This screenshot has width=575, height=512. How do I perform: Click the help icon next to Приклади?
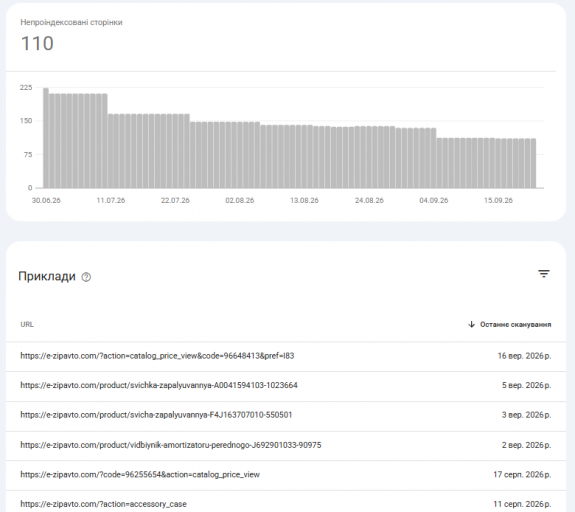[x=86, y=277]
